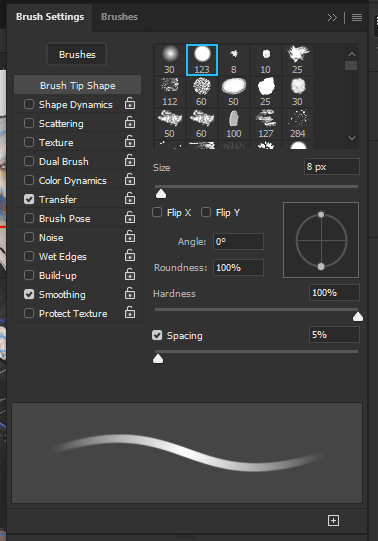Open the Color Dynamics settings

(x=73, y=180)
